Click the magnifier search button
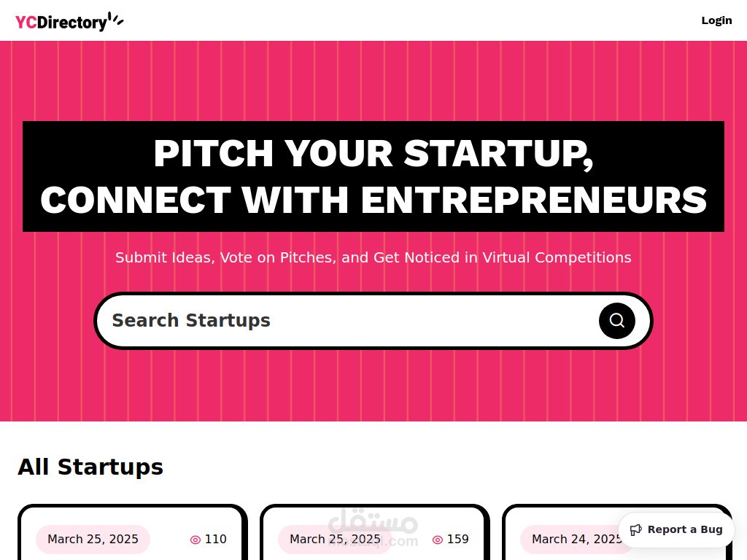 click(617, 321)
